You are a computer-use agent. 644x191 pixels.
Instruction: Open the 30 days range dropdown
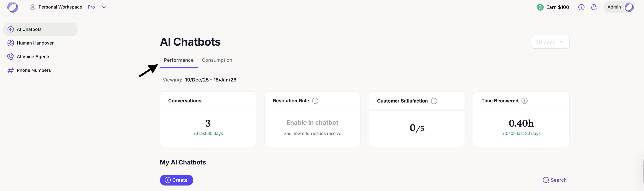(x=550, y=42)
